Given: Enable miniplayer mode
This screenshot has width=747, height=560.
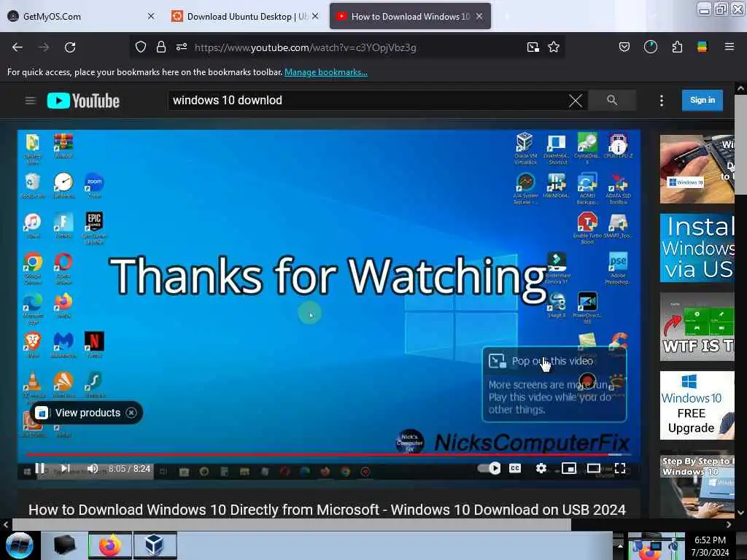Looking at the screenshot, I should 569,469.
